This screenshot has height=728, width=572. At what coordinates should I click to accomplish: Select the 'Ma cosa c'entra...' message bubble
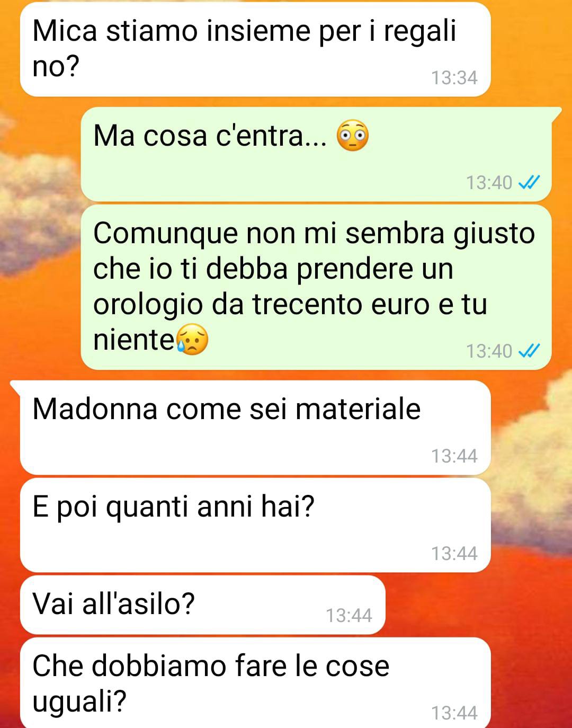tap(316, 154)
